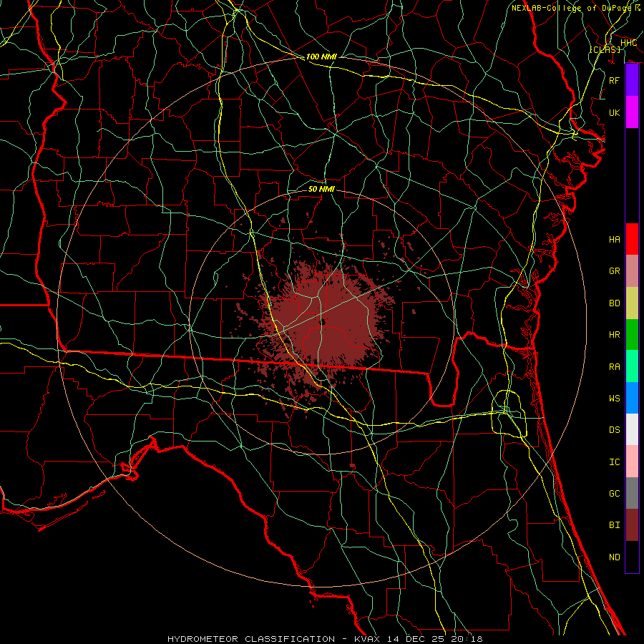644x644 pixels.
Task: Click the 'DS' legend label
Action: point(614,430)
